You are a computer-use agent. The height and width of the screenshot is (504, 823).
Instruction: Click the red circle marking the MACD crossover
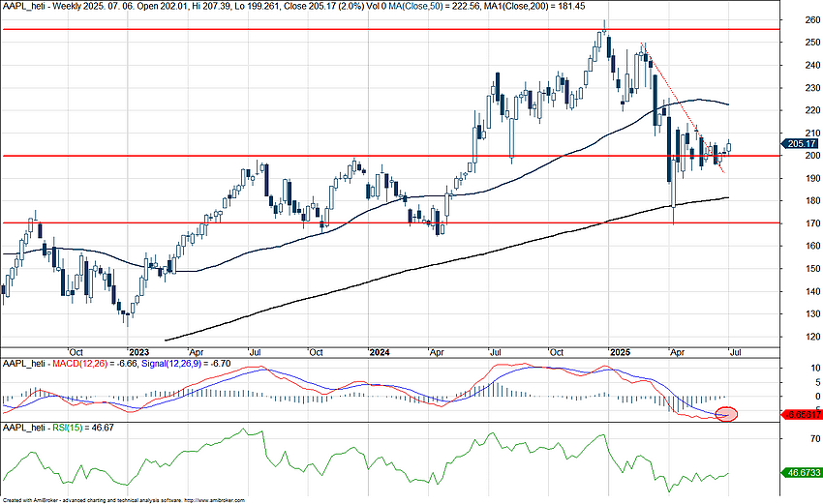[x=727, y=414]
